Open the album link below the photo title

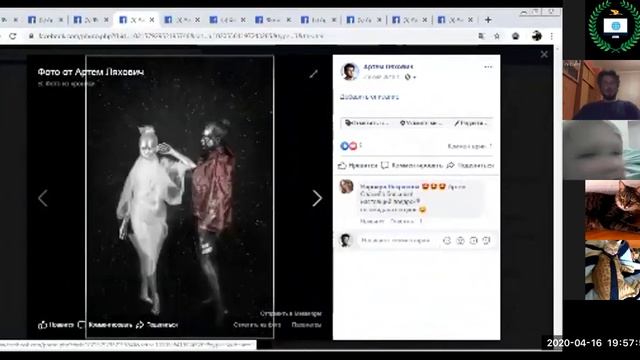[67, 84]
